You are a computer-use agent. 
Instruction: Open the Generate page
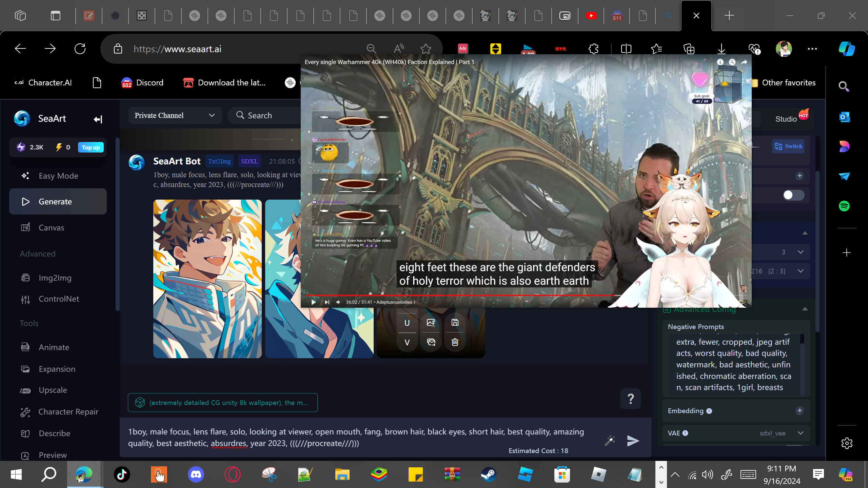coord(58,202)
